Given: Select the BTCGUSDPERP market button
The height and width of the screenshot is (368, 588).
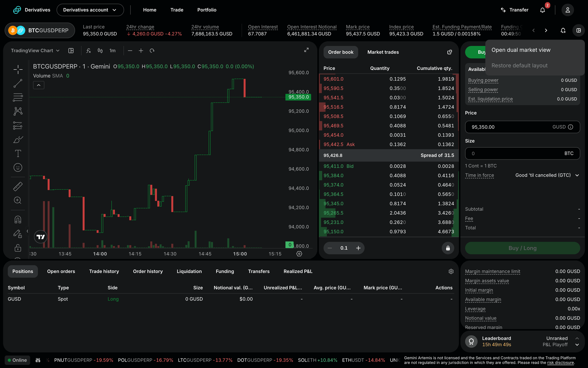Looking at the screenshot, I should [40, 30].
